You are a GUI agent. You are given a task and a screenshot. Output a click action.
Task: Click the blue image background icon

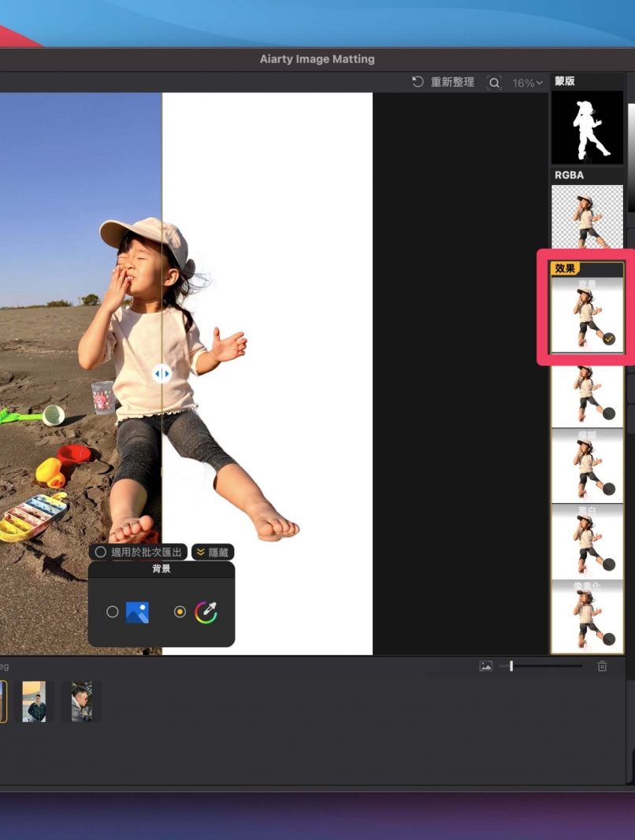(x=137, y=612)
